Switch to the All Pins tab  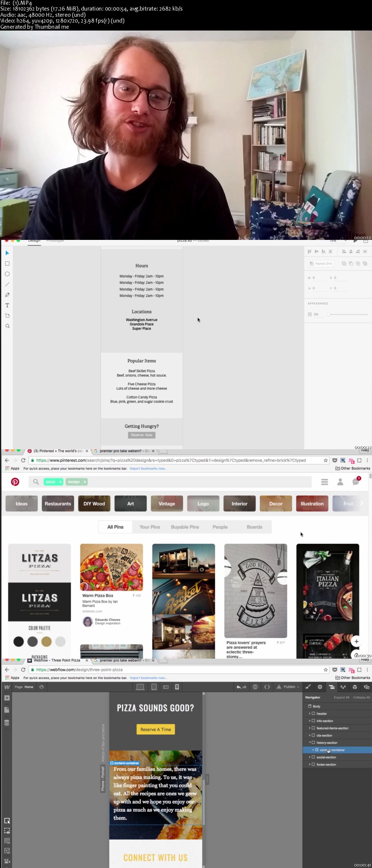115,527
